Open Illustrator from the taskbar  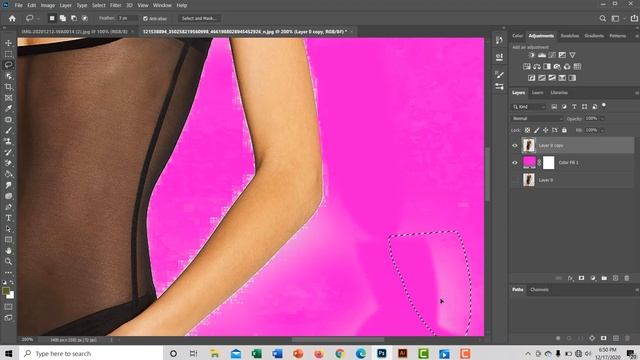[x=402, y=353]
